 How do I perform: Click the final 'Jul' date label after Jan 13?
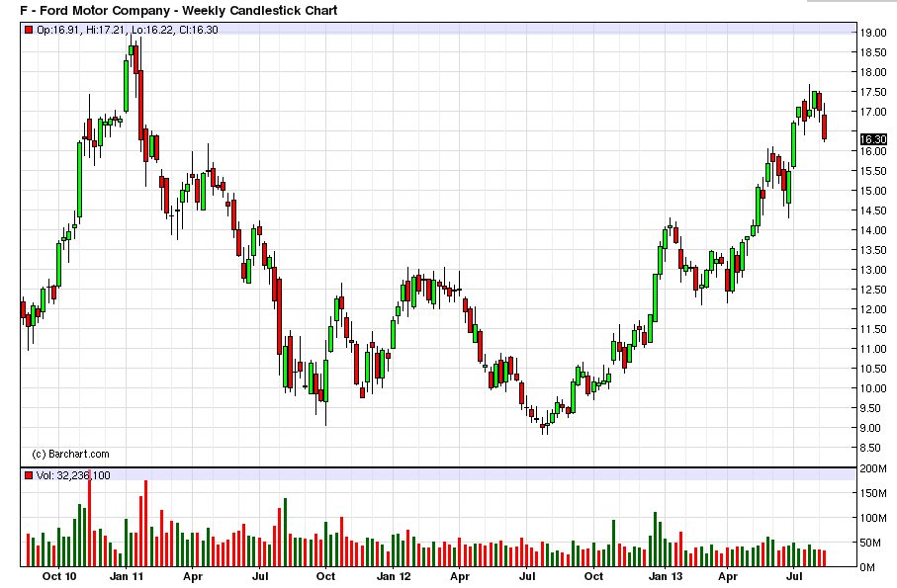click(794, 576)
